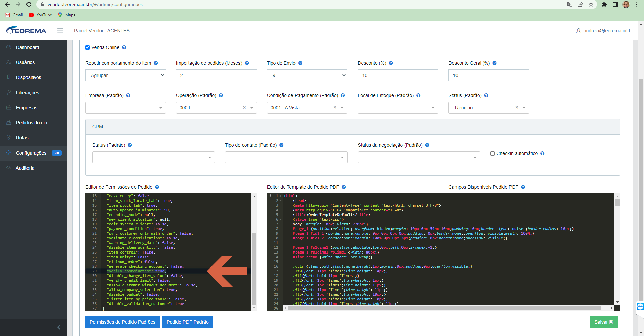The width and height of the screenshot is (644, 336).
Task: Go to Empresas in the sidebar
Action: pos(34,108)
